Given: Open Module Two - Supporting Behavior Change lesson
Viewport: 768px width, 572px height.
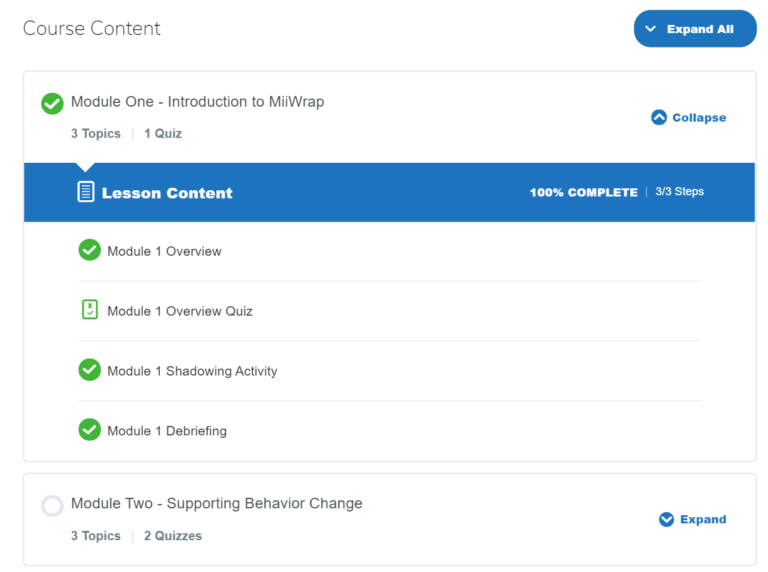Looking at the screenshot, I should [216, 503].
